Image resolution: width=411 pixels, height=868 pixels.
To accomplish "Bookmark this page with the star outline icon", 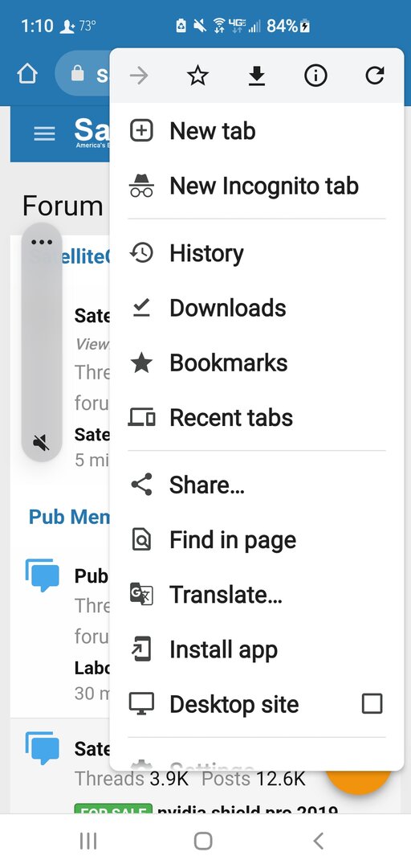I will 197,76.
